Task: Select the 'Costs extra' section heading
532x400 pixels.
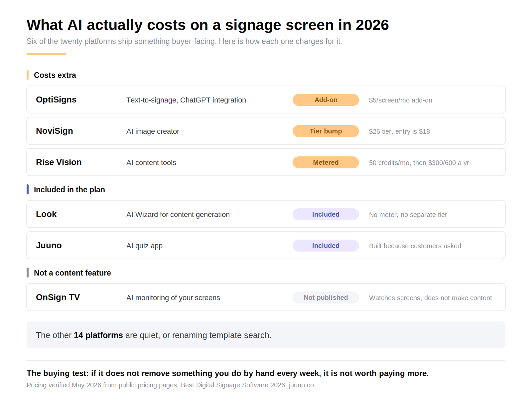Action: click(55, 75)
